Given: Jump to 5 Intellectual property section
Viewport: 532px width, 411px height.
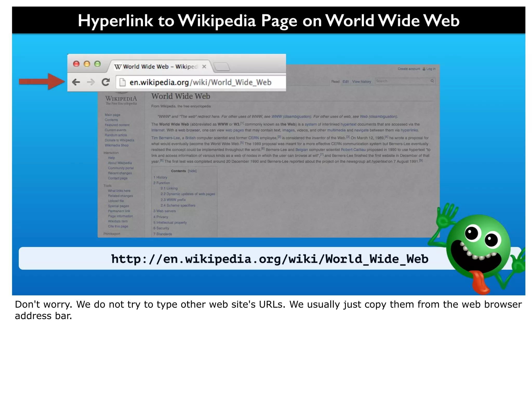Looking at the screenshot, I should [170, 223].
